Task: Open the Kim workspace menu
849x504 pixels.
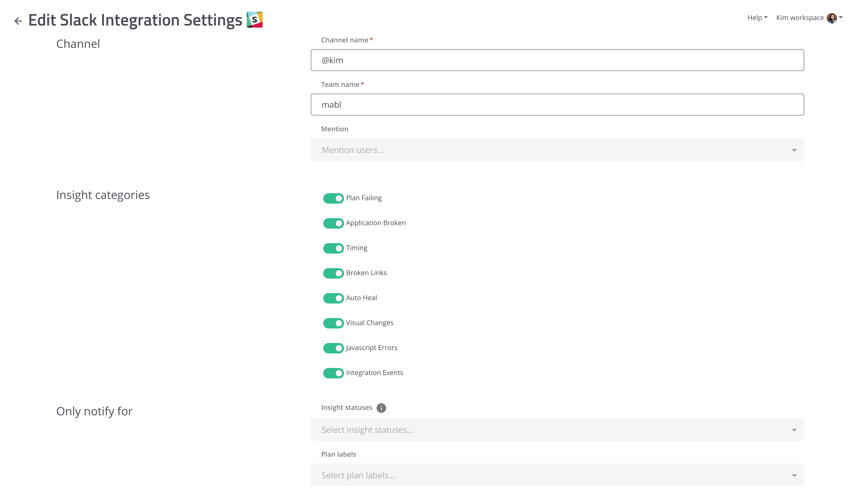Action: pyautogui.click(x=809, y=18)
